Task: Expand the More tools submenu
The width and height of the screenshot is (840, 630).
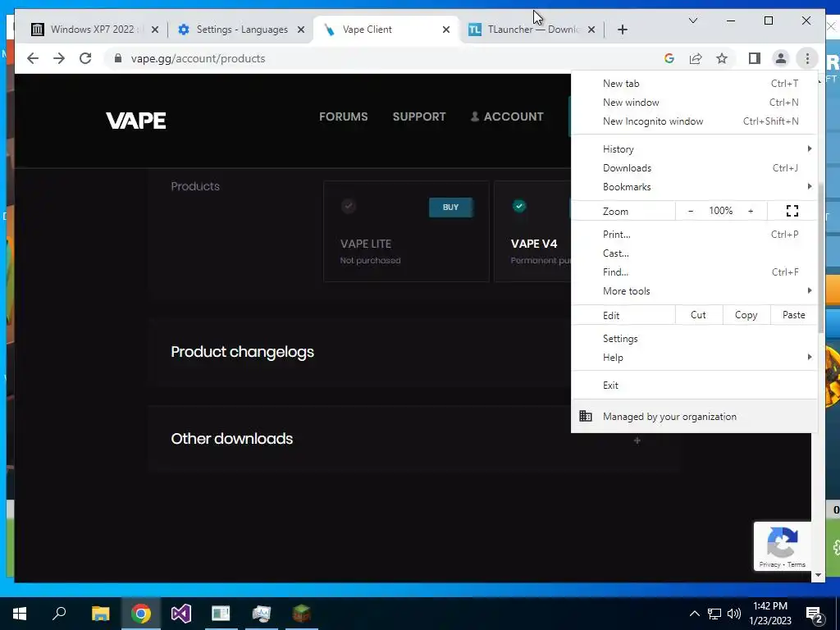Action: point(694,291)
